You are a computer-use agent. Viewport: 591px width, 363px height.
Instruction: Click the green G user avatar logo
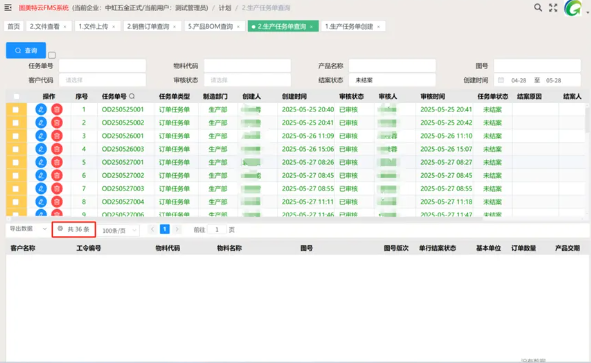[x=573, y=8]
